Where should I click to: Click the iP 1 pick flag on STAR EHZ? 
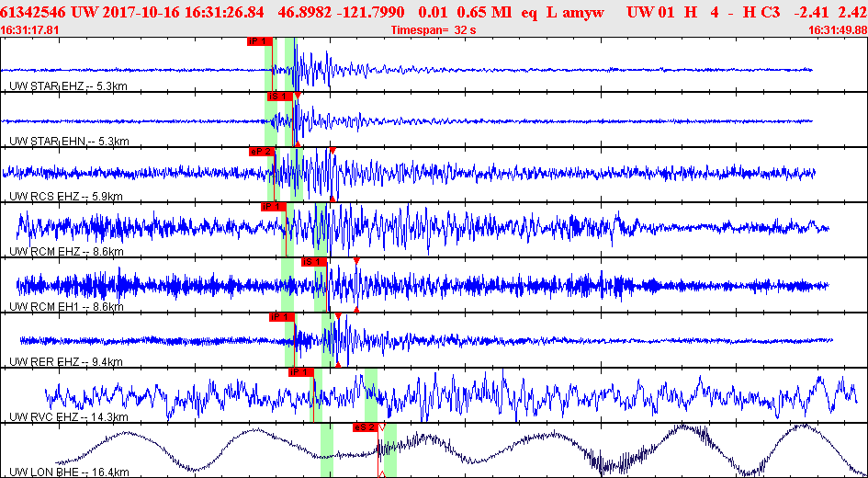(x=260, y=41)
